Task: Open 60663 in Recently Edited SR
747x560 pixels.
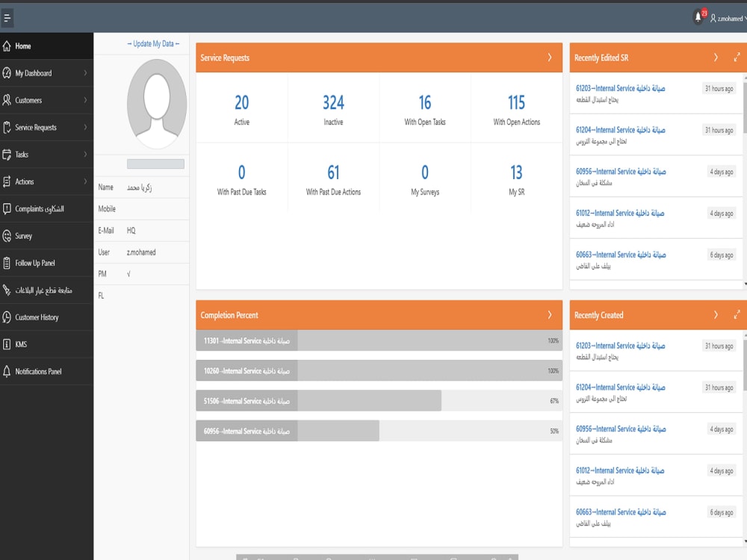Action: 621,255
